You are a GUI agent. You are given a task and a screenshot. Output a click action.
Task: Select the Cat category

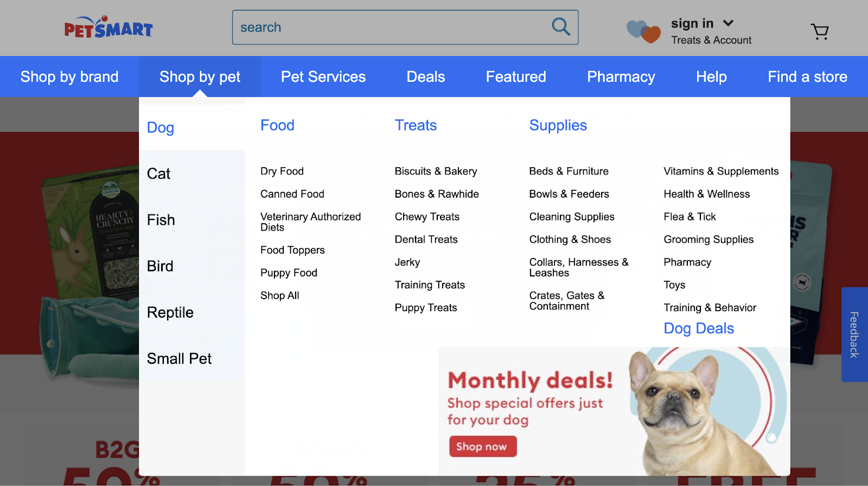(157, 174)
